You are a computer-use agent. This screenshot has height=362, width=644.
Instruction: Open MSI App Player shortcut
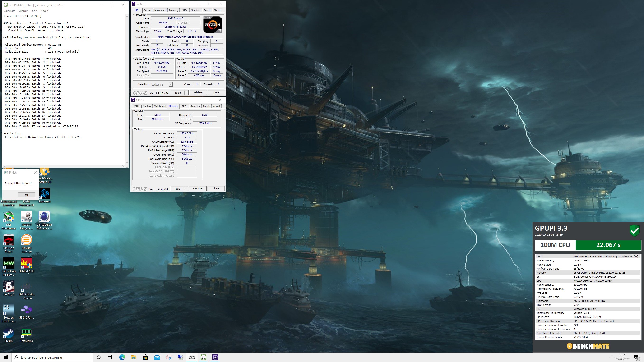click(9, 243)
